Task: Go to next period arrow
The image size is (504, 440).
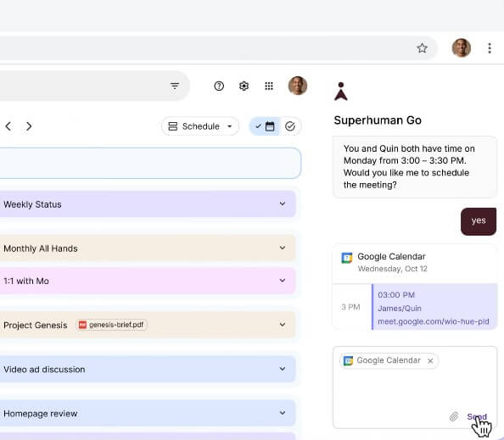Action: point(29,126)
